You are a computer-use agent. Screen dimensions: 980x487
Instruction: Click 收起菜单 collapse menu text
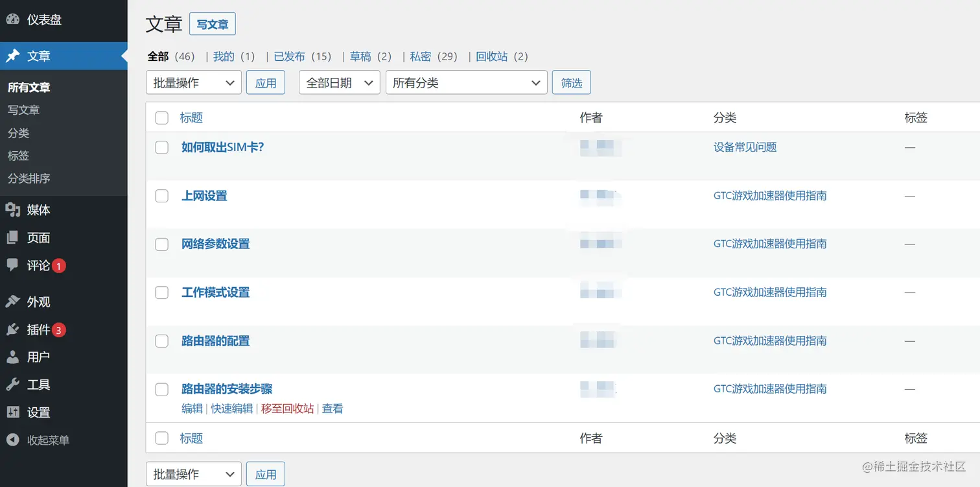click(x=48, y=440)
